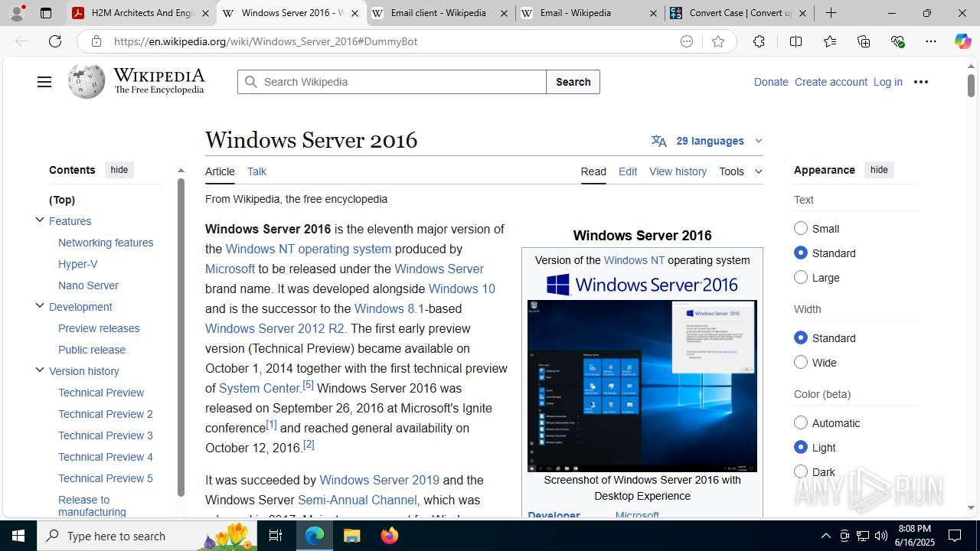Screen dimensions: 980x551
Task: Select Large text size
Action: click(x=801, y=277)
